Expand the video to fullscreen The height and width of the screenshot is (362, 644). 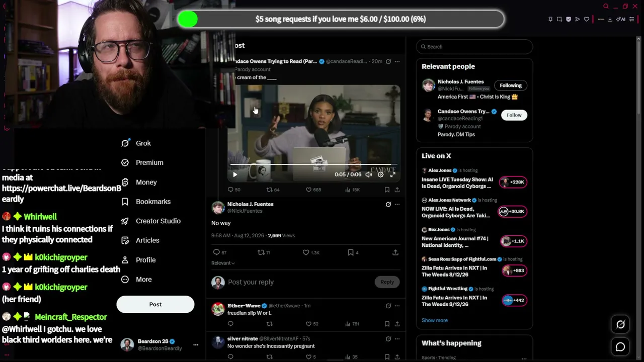tap(392, 174)
